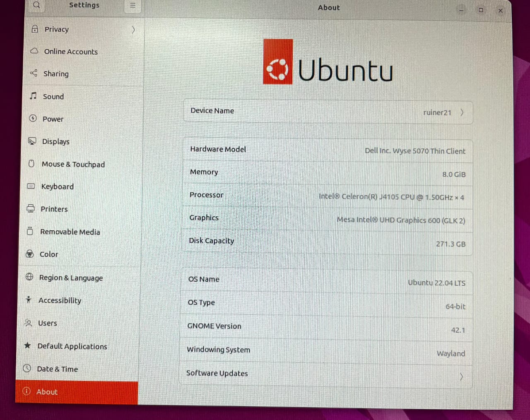Click the Intel Celeron J4105 processor value
The width and height of the screenshot is (530, 420).
[x=391, y=197]
